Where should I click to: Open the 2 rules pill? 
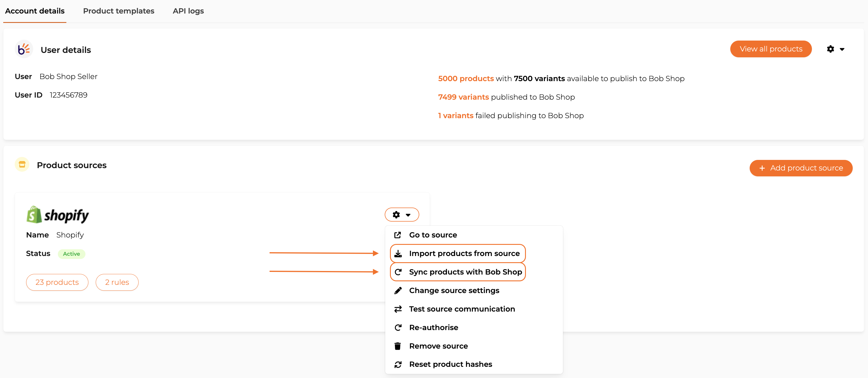pyautogui.click(x=117, y=282)
